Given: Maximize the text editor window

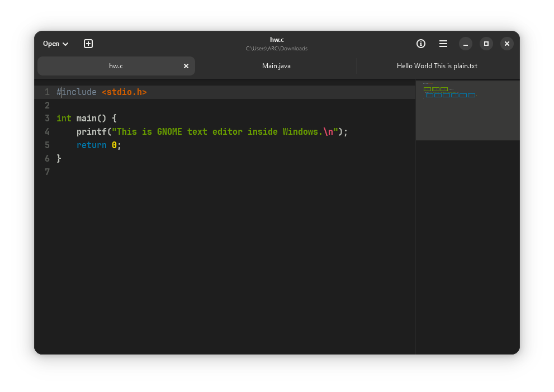Looking at the screenshot, I should coord(486,44).
